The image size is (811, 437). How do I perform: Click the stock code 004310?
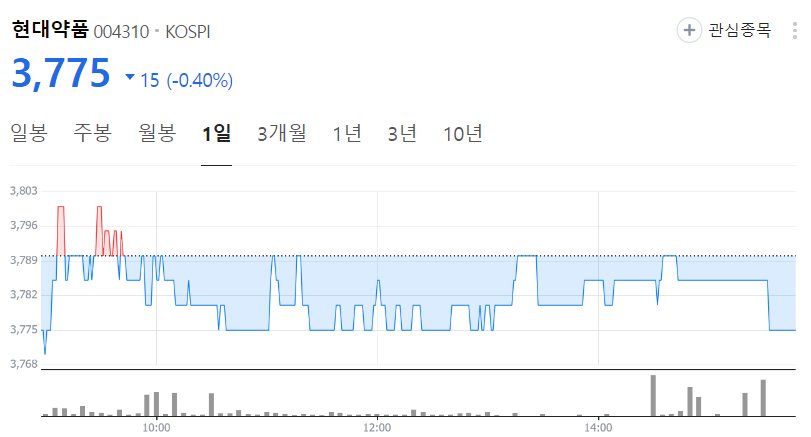(122, 32)
